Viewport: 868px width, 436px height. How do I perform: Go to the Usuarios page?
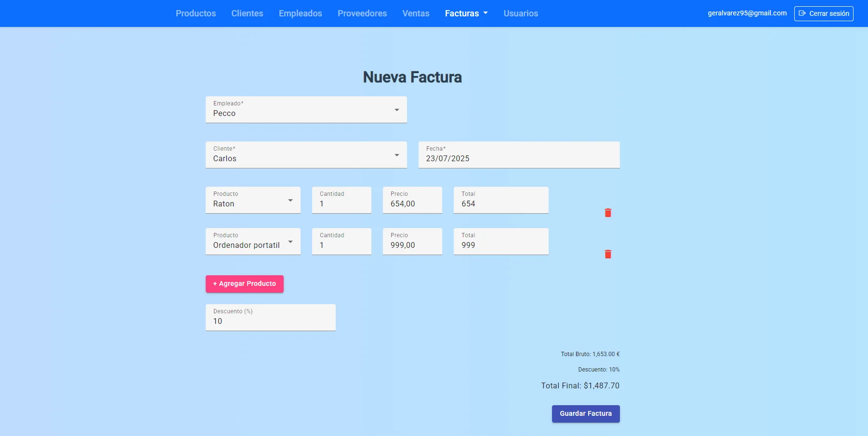[520, 13]
